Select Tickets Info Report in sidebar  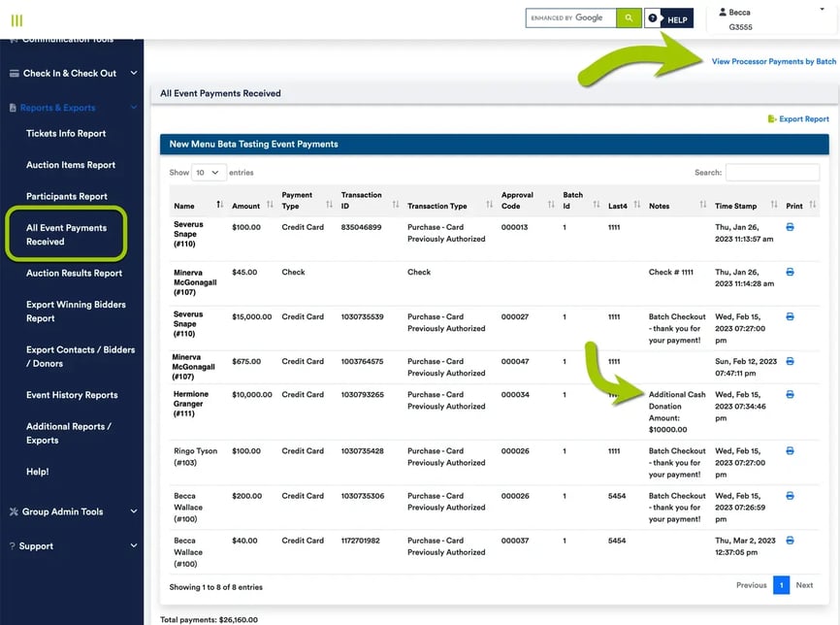pyautogui.click(x=66, y=134)
